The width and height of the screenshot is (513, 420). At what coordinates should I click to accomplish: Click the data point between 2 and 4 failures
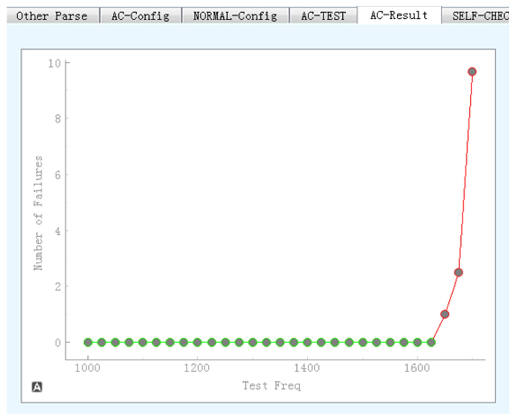click(458, 272)
